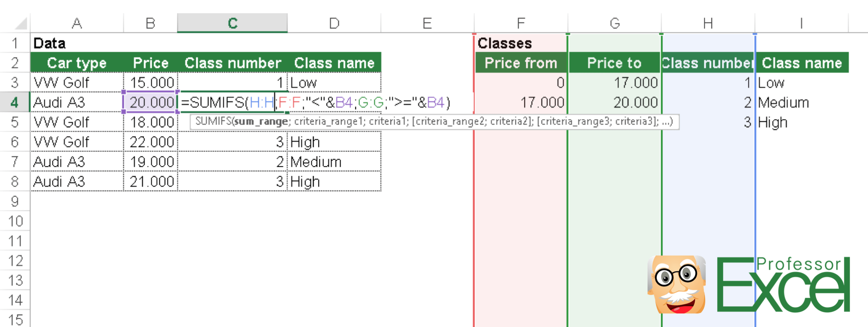Click the Data title cell
The image size is (868, 327).
coord(50,43)
